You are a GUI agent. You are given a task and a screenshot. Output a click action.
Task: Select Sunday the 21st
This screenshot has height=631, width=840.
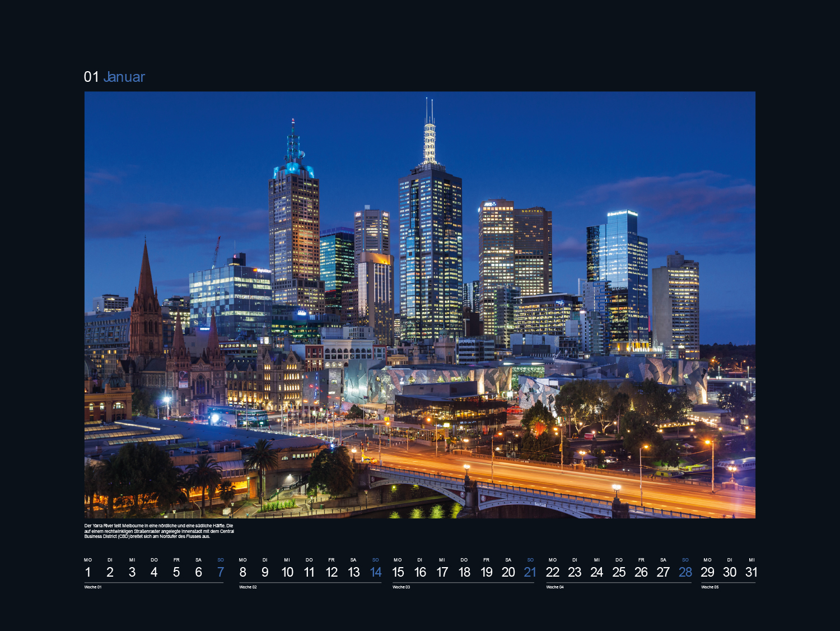pyautogui.click(x=530, y=572)
